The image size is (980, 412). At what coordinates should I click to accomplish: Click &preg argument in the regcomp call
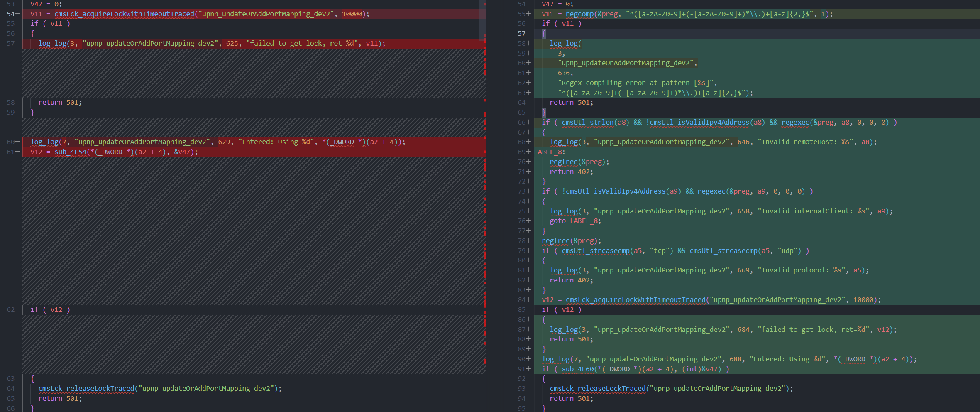tap(608, 14)
